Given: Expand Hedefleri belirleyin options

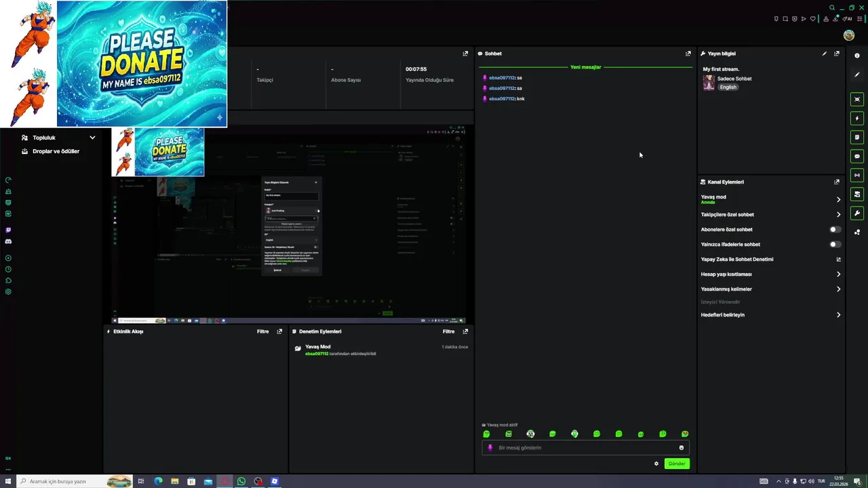Looking at the screenshot, I should [838, 315].
